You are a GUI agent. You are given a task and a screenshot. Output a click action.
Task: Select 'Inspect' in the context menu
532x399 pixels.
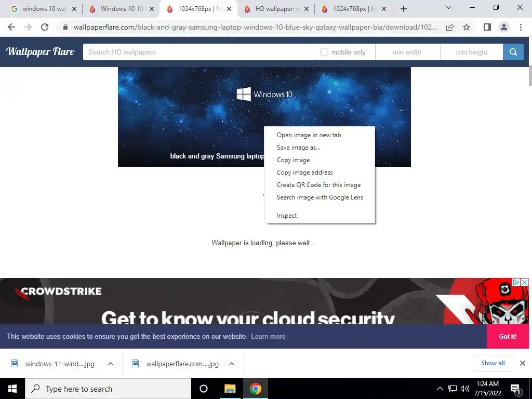[x=320, y=216]
